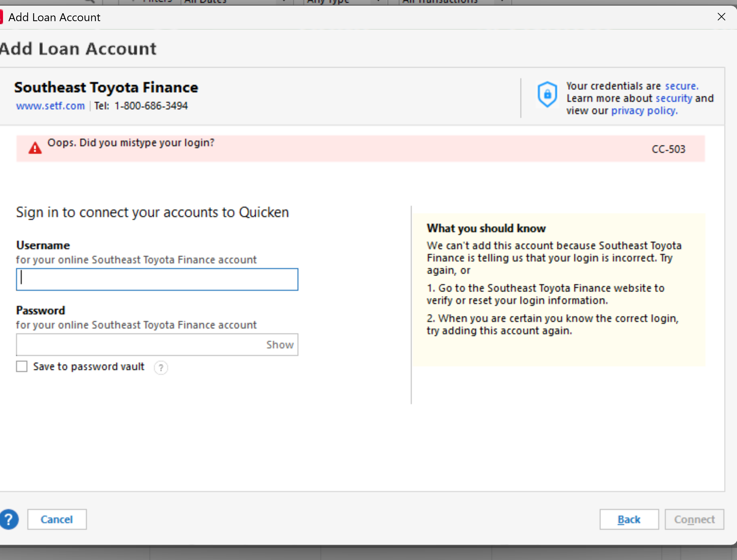Screen dimensions: 737x560
Task: Open the privacy policy link
Action: [644, 111]
